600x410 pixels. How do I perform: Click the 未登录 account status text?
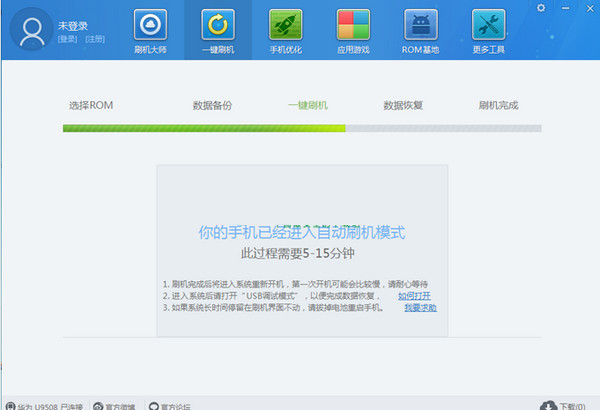(x=73, y=26)
